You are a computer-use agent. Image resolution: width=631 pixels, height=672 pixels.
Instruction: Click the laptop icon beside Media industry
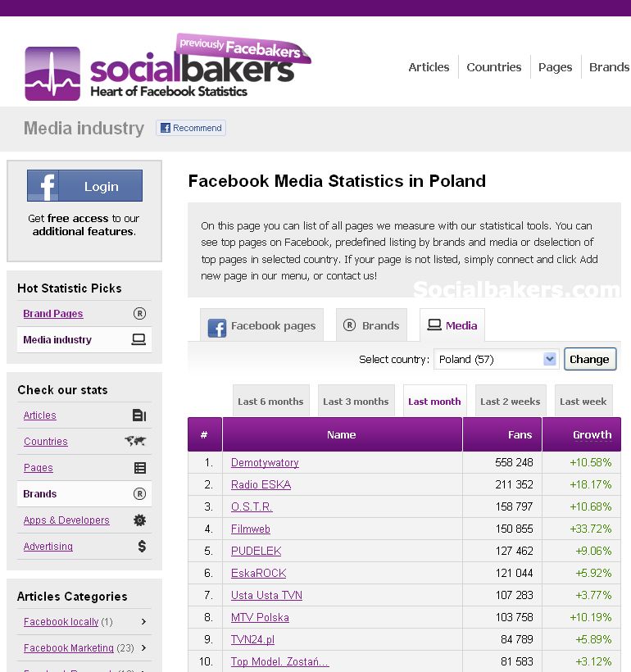coord(139,339)
